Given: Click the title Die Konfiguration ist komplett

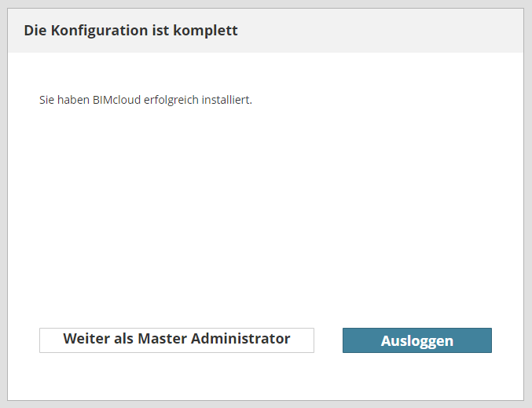Looking at the screenshot, I should point(130,31).
